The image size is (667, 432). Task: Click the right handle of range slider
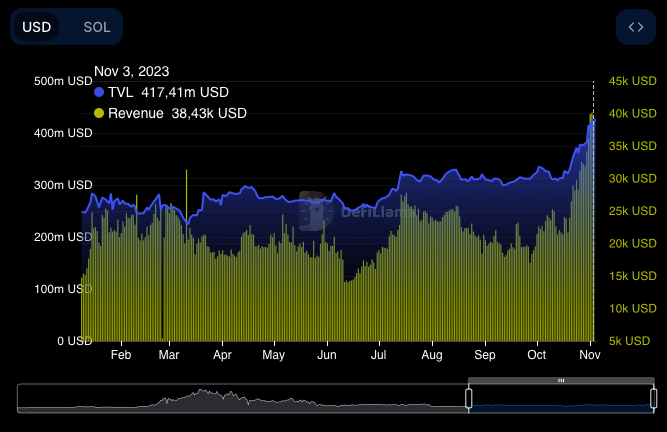(x=653, y=398)
